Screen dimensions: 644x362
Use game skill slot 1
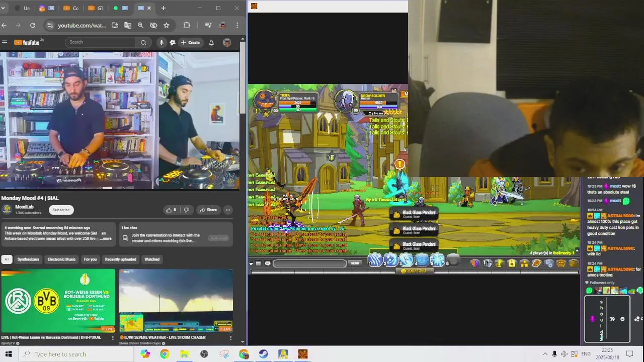coord(375,260)
